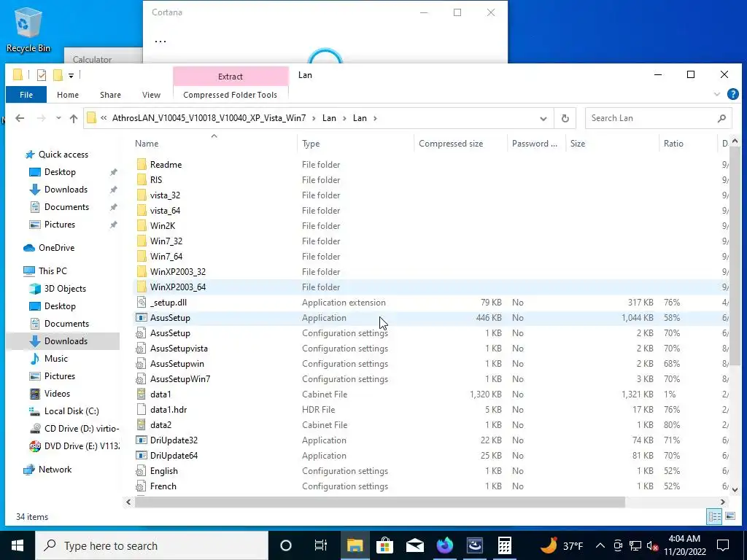Select the data1.hdr file icon
This screenshot has height=560, width=747.
point(141,410)
